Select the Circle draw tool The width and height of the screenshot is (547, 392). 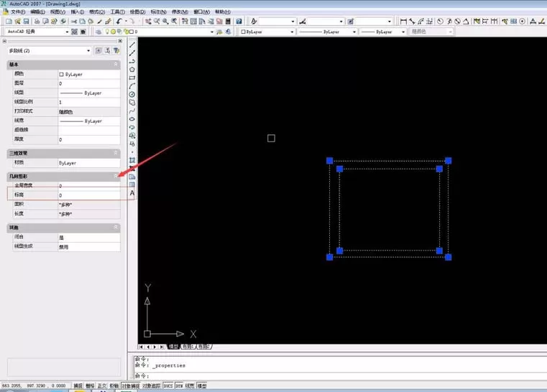pos(132,95)
